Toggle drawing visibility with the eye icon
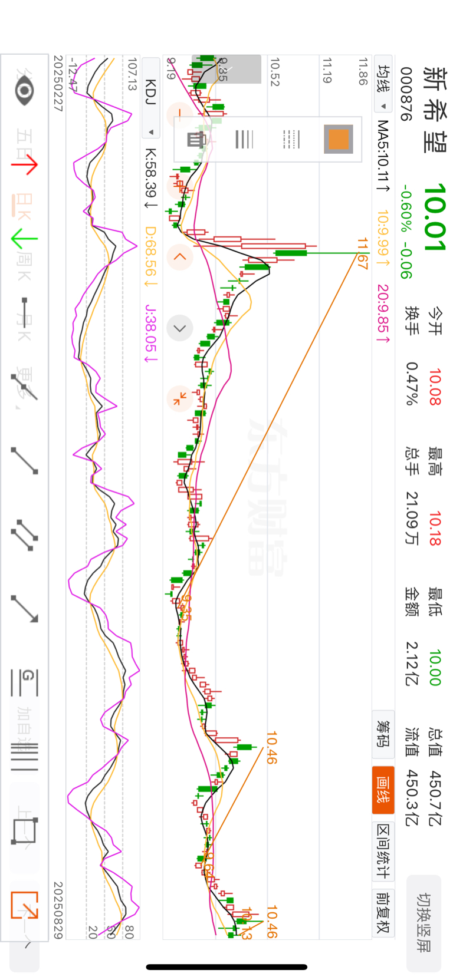453x980 pixels. [x=24, y=91]
